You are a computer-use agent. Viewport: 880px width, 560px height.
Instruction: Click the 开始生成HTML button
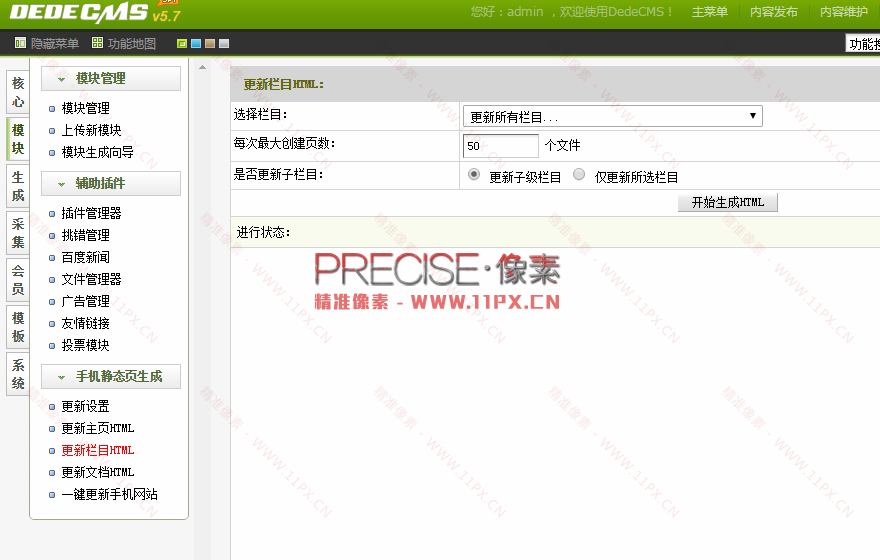(728, 202)
